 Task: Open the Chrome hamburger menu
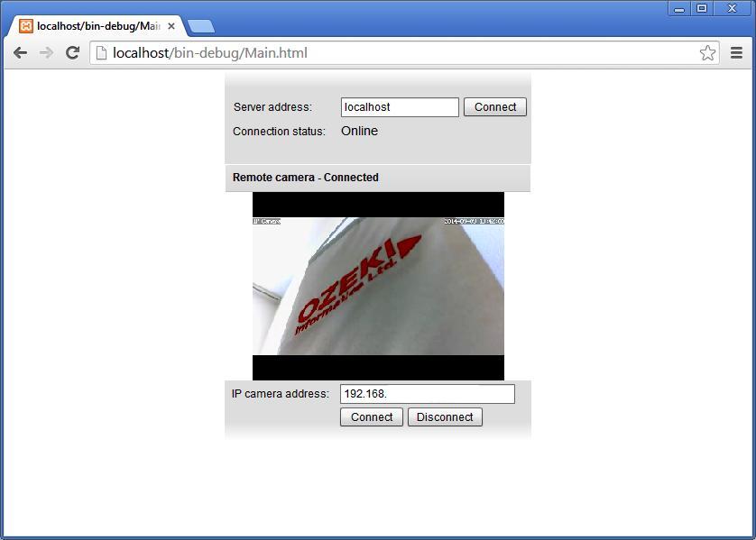click(x=736, y=52)
